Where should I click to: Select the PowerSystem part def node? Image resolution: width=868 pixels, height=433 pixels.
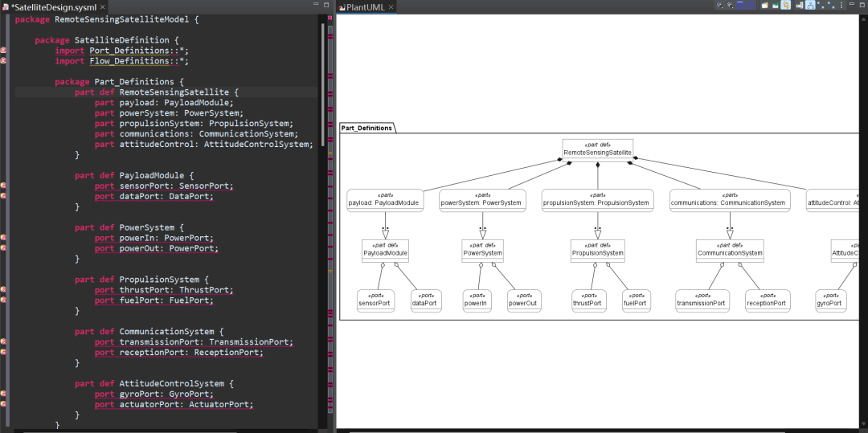tap(483, 251)
